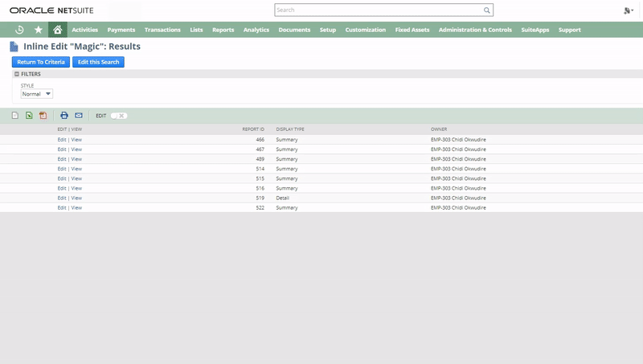
Task: Open the Setup menu
Action: coord(328,30)
